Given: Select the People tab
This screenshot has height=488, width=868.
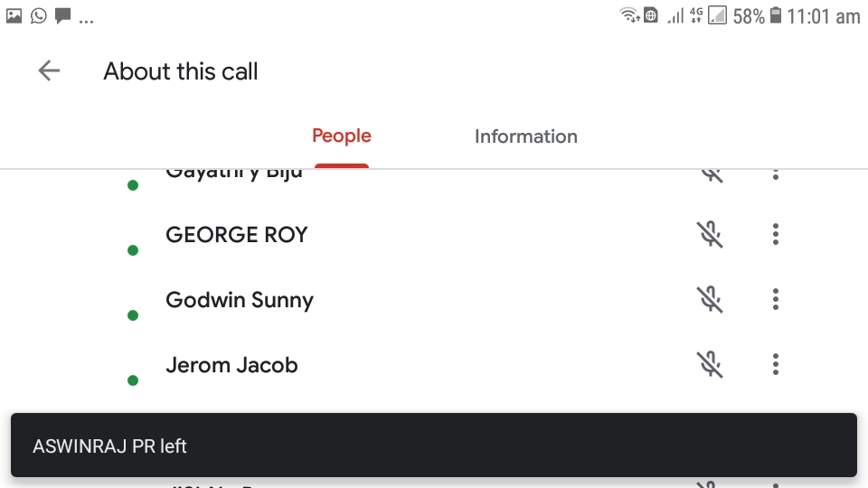Looking at the screenshot, I should pos(341,136).
